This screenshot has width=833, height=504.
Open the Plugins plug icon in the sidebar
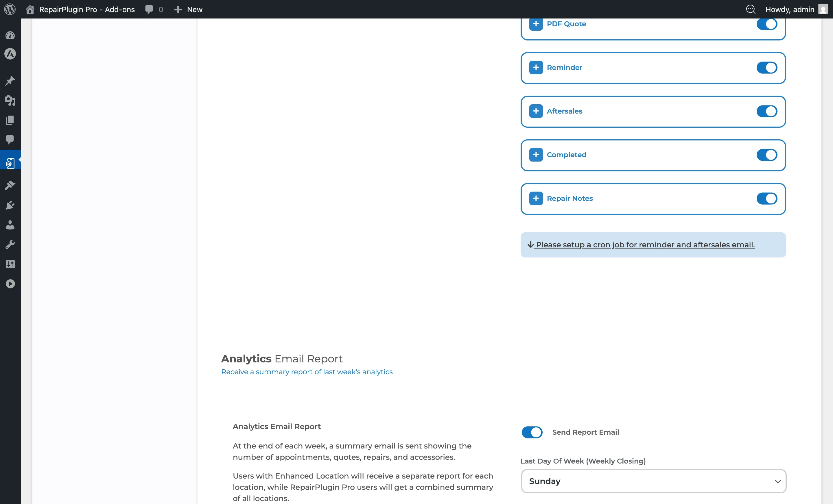pos(10,205)
